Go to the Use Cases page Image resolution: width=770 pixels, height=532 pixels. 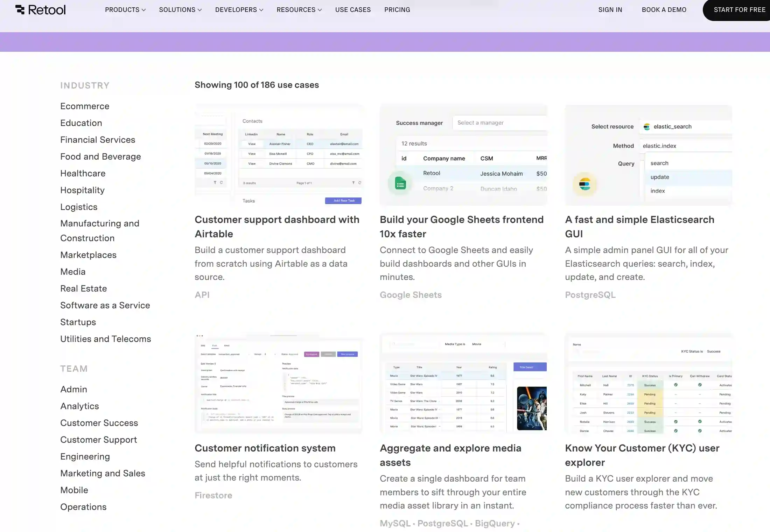(x=353, y=10)
